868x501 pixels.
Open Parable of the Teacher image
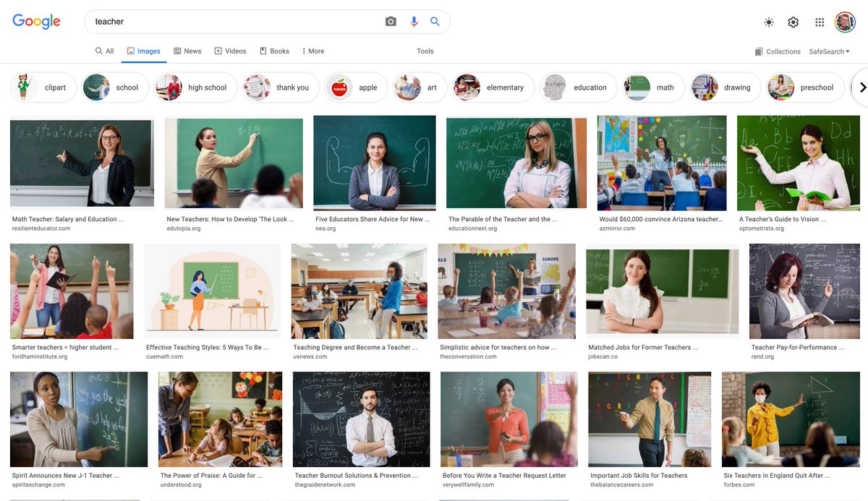pos(516,163)
